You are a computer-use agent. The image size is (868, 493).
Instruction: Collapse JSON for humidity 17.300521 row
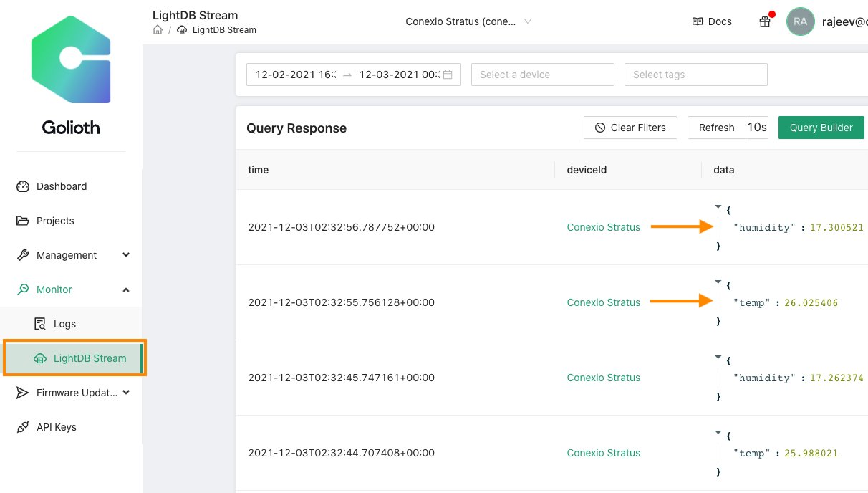(718, 206)
